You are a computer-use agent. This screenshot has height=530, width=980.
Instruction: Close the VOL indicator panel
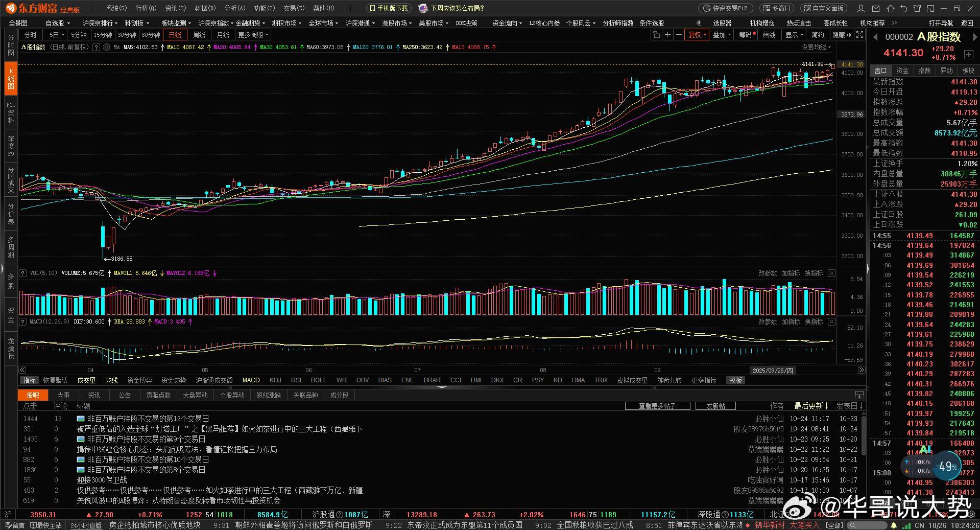point(831,273)
